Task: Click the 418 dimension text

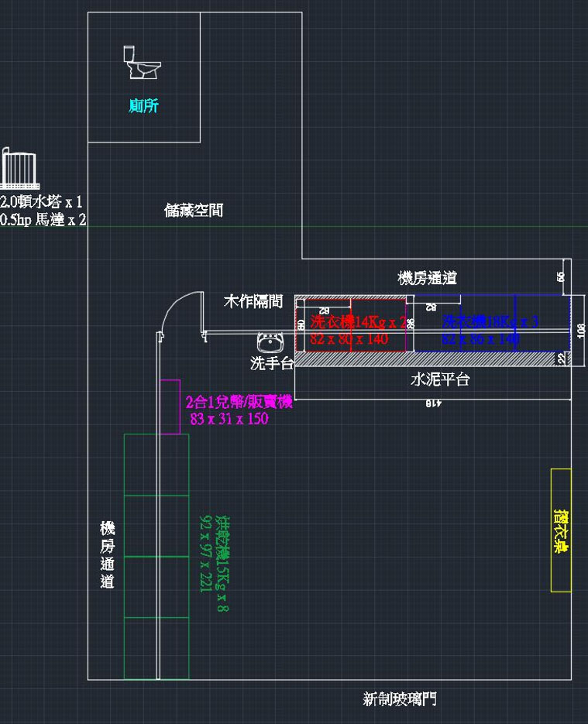Action: tap(432, 404)
